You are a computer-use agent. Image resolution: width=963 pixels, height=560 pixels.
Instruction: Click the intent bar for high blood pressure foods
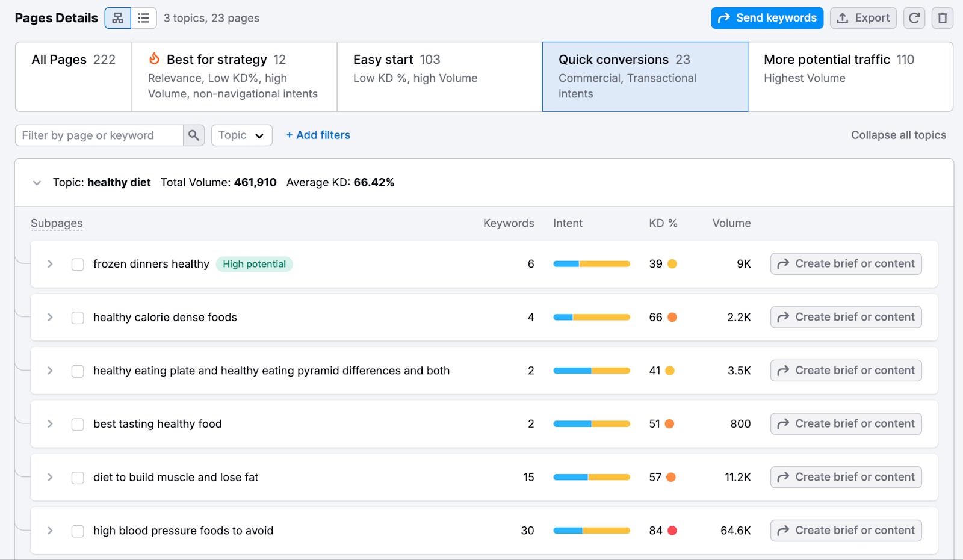[592, 531]
